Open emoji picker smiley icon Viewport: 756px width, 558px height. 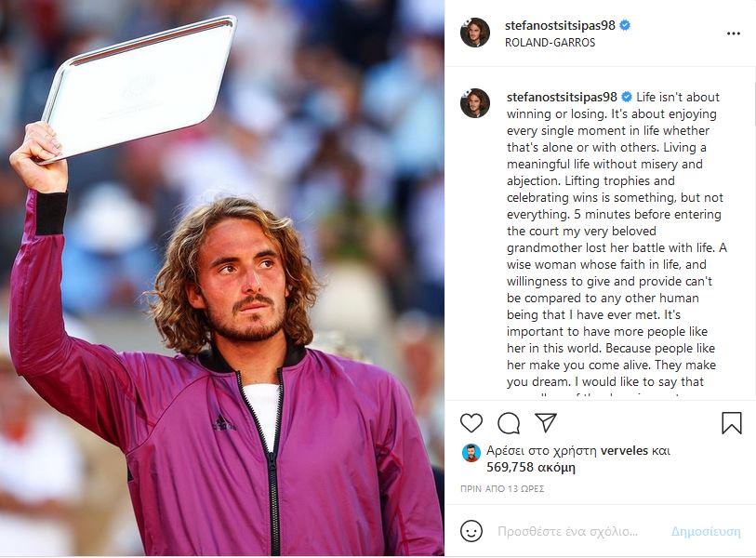pos(471,531)
